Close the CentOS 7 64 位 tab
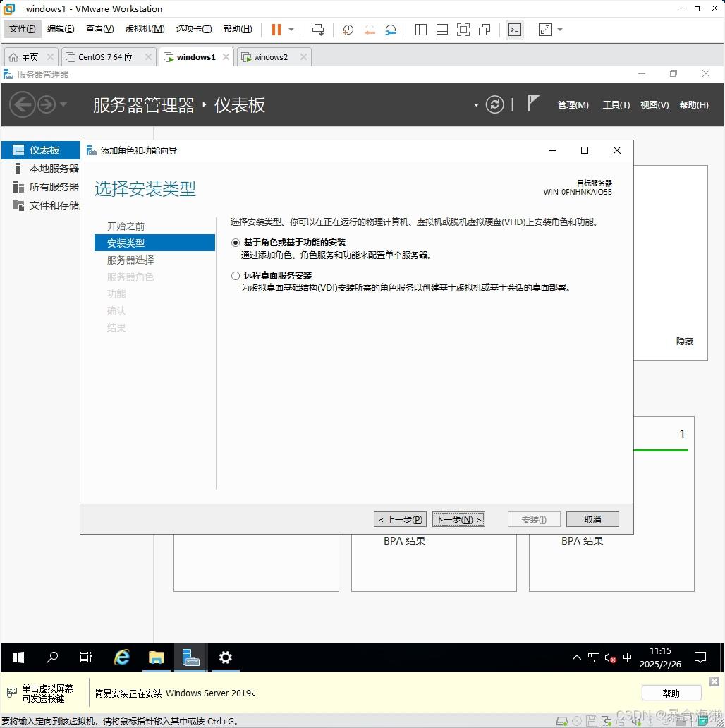 tap(148, 56)
